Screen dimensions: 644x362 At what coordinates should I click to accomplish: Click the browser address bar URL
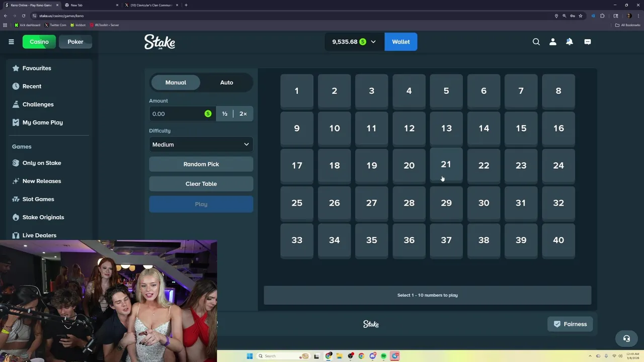[x=61, y=16]
